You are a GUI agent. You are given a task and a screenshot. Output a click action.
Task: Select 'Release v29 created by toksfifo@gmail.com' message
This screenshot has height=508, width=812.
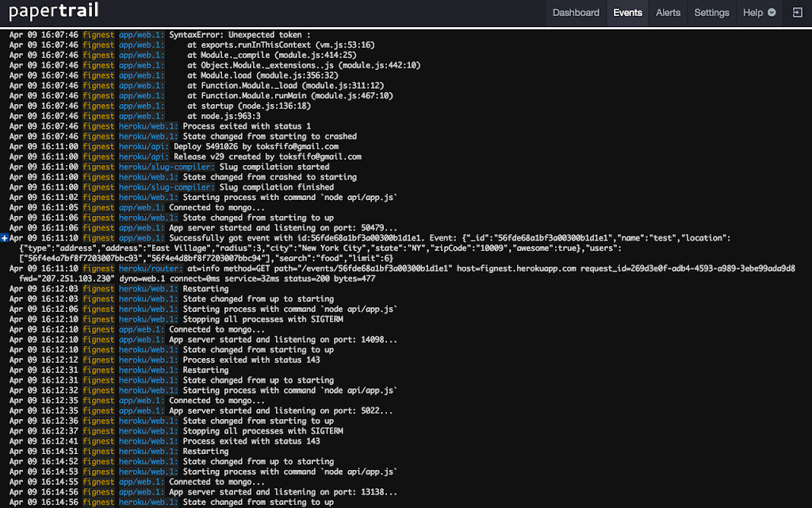click(x=267, y=156)
